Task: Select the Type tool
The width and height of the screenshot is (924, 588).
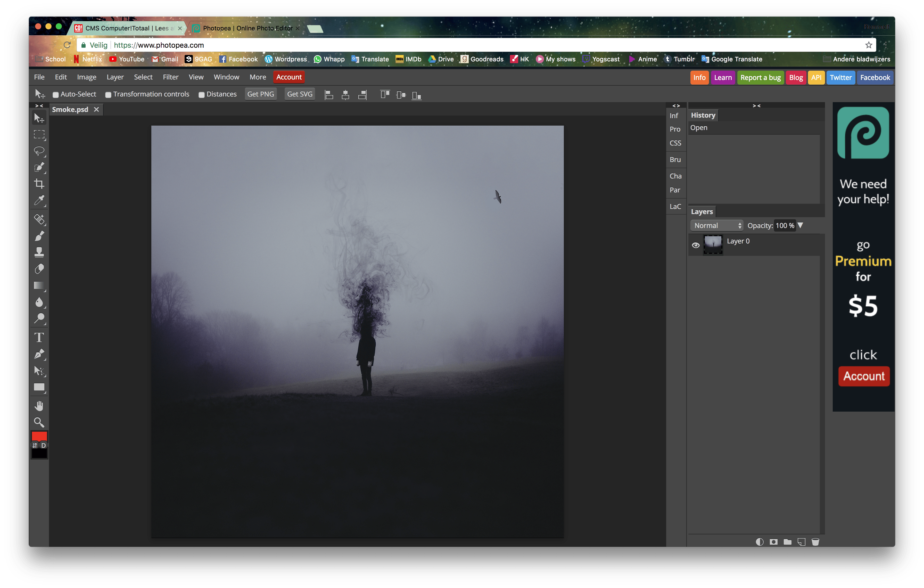Action: click(39, 337)
